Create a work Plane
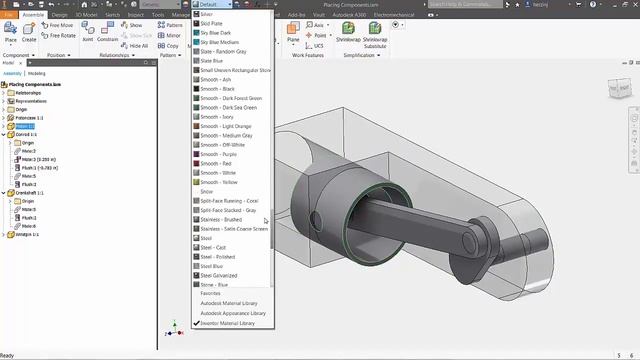The image size is (640, 360). (x=293, y=33)
